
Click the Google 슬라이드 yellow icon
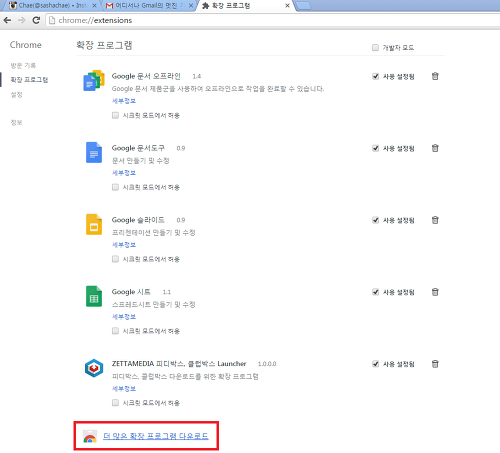coord(94,224)
